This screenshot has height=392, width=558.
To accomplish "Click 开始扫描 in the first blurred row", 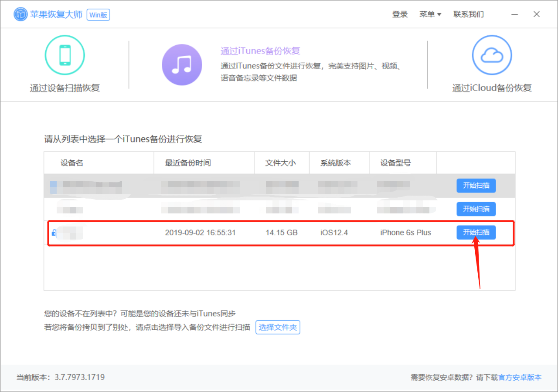I will [476, 186].
